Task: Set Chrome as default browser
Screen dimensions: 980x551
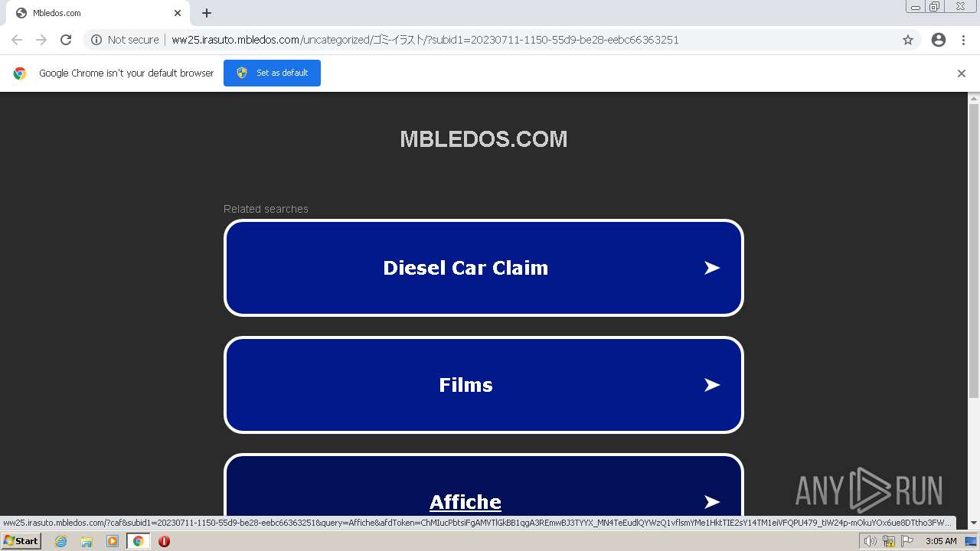Action: (272, 73)
